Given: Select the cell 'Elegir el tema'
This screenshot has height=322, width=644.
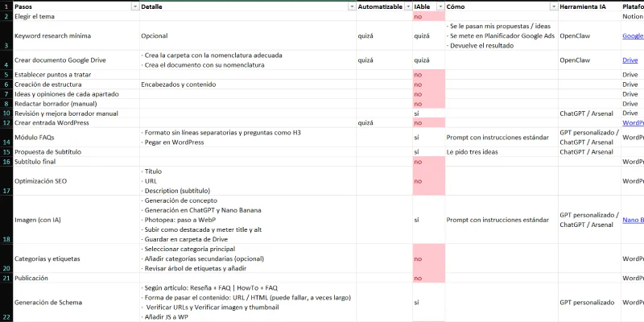Looking at the screenshot, I should point(76,16).
